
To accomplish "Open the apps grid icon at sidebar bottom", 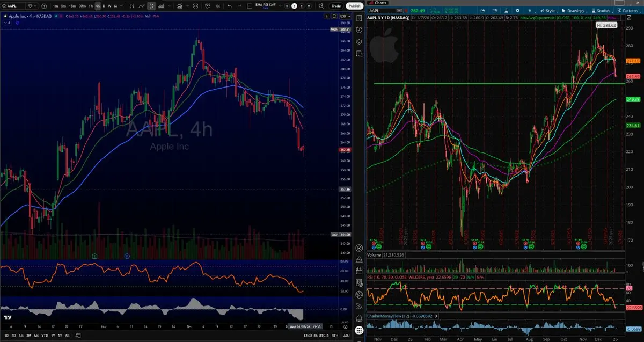I will point(359,330).
